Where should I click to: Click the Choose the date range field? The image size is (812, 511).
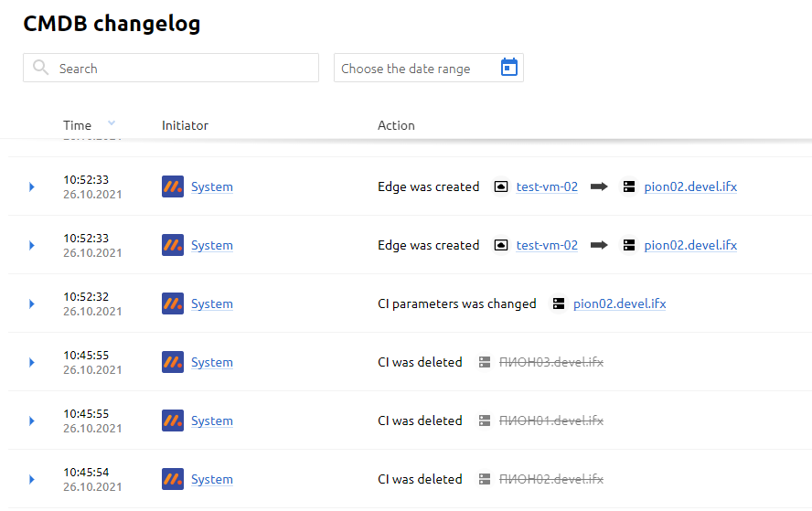point(429,68)
